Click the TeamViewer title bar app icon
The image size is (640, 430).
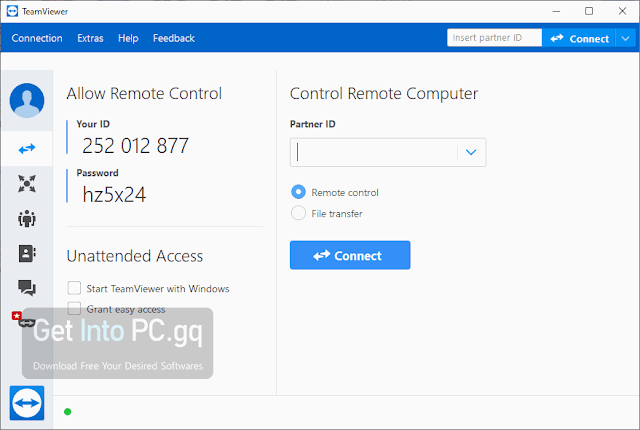[13, 11]
